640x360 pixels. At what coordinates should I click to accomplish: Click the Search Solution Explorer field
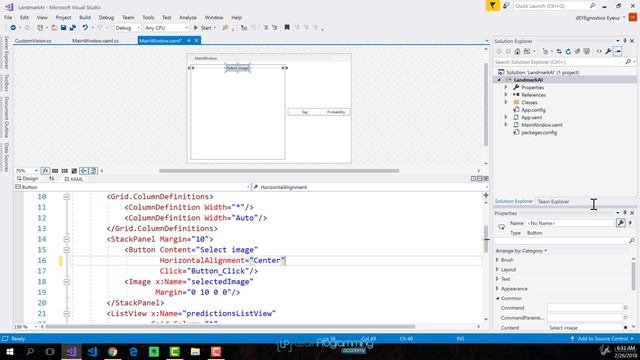click(559, 62)
